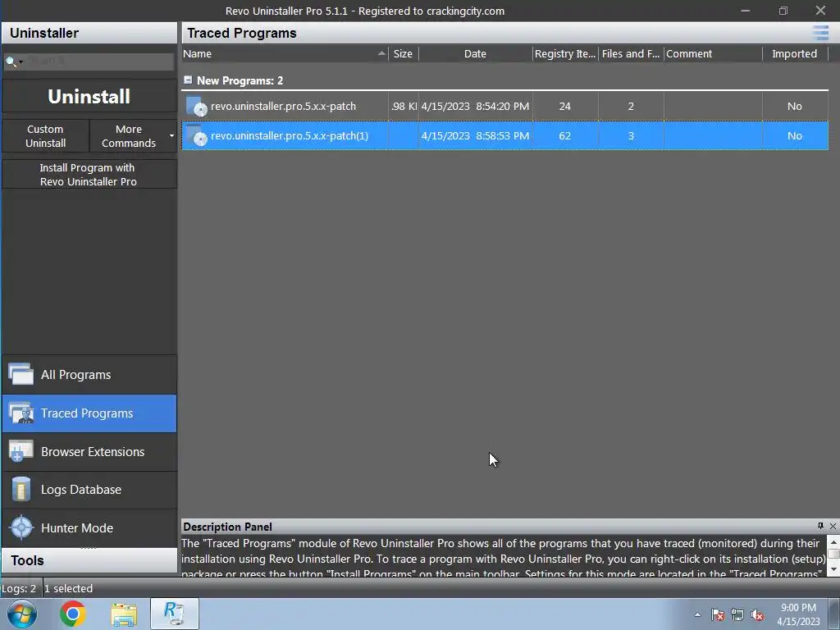Click the search magnifier icon
The height and width of the screenshot is (630, 840).
coord(10,62)
